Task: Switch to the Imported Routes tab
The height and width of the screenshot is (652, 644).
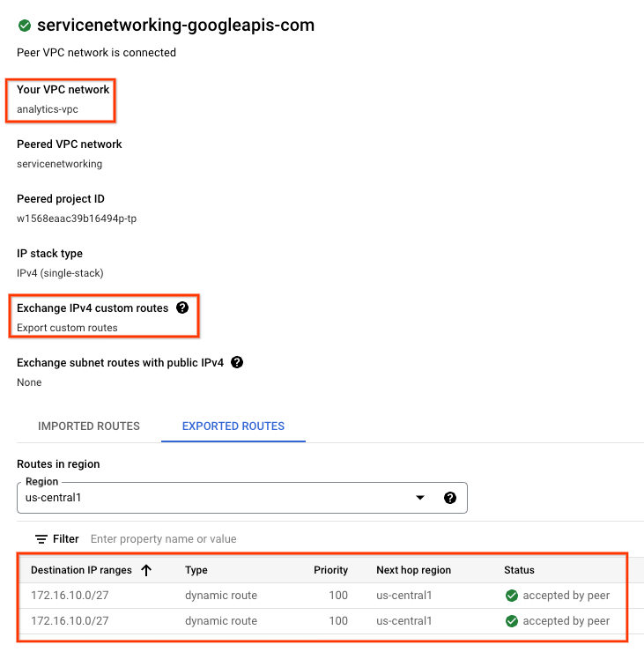Action: point(89,426)
